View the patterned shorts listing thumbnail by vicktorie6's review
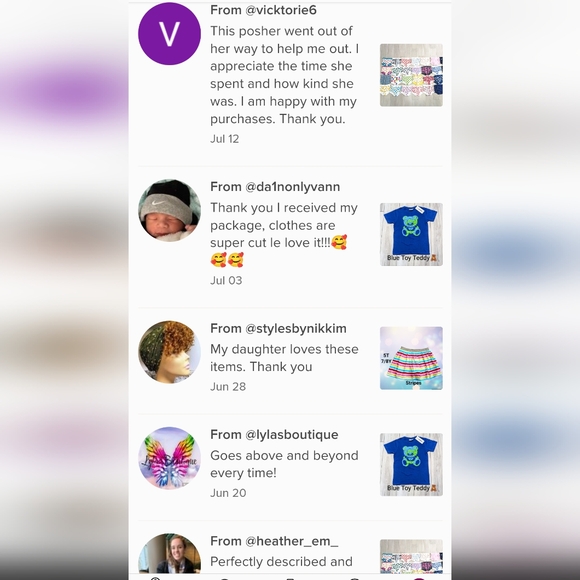580x580 pixels. pos(411,75)
